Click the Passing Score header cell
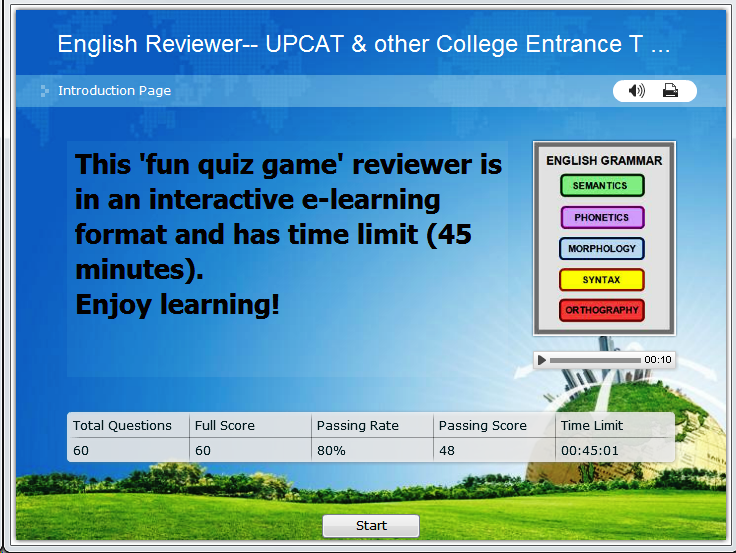 pyautogui.click(x=494, y=425)
